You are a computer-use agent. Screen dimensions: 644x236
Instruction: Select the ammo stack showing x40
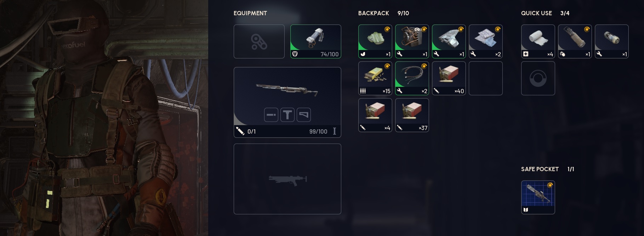click(x=449, y=78)
